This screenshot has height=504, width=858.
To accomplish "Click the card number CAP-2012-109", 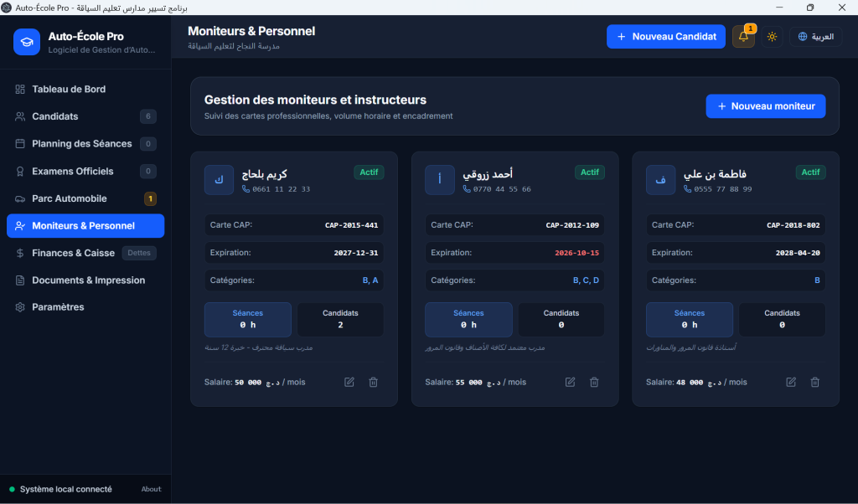I will (572, 225).
